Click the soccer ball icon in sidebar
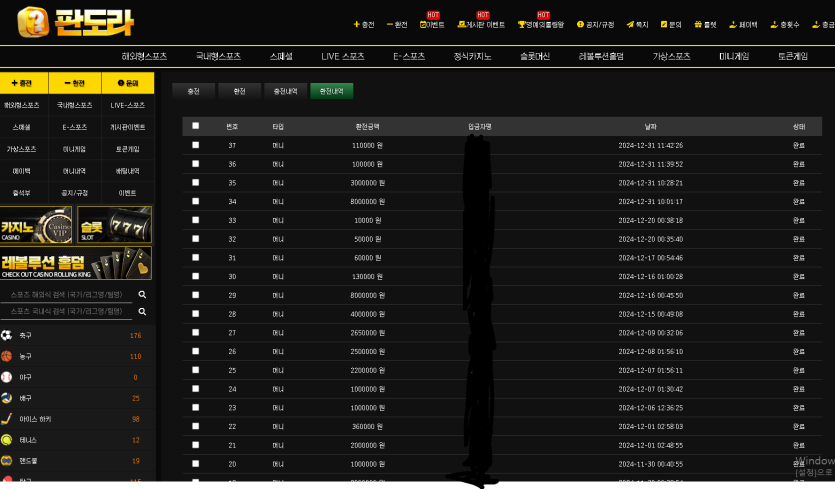 7,336
